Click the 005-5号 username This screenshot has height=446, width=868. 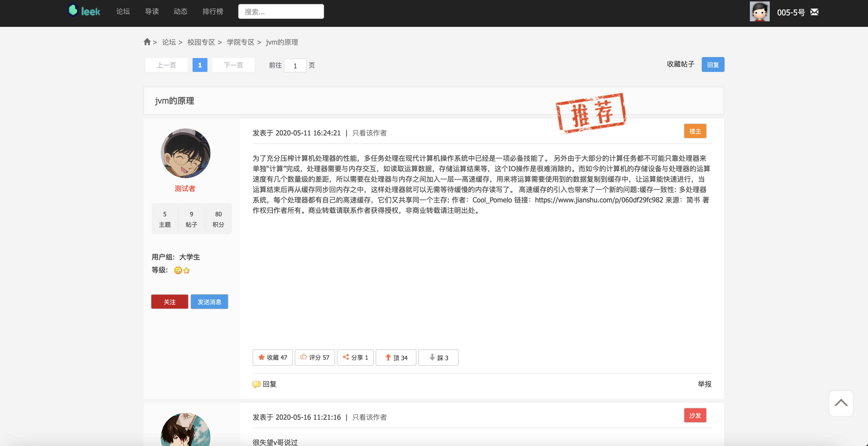pyautogui.click(x=791, y=12)
